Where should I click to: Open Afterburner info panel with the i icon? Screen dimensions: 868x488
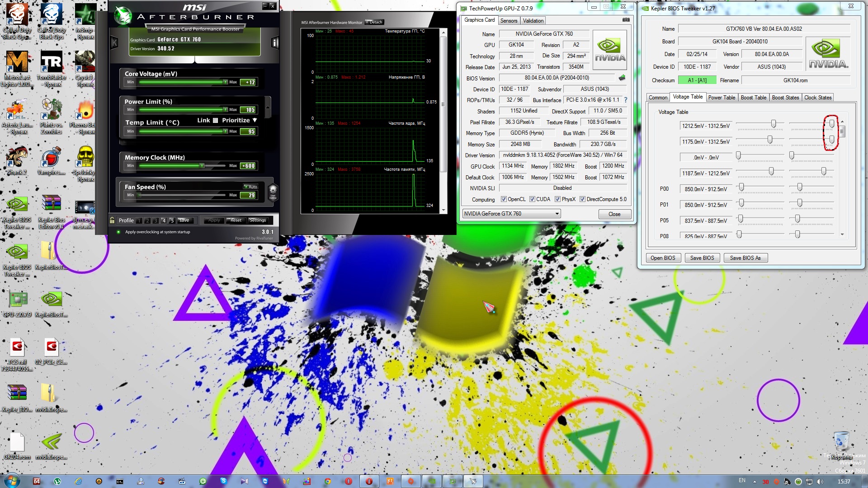point(274,43)
